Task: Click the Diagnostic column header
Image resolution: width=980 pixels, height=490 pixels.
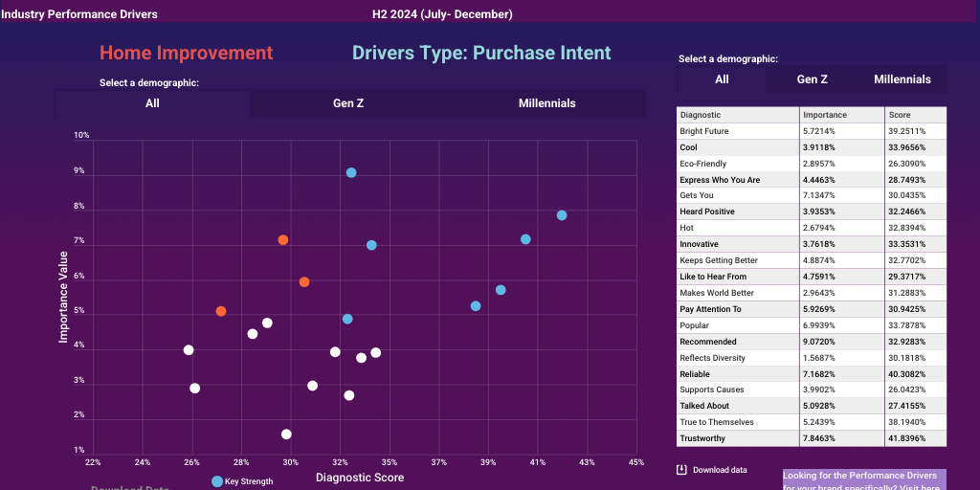Action: 700,115
